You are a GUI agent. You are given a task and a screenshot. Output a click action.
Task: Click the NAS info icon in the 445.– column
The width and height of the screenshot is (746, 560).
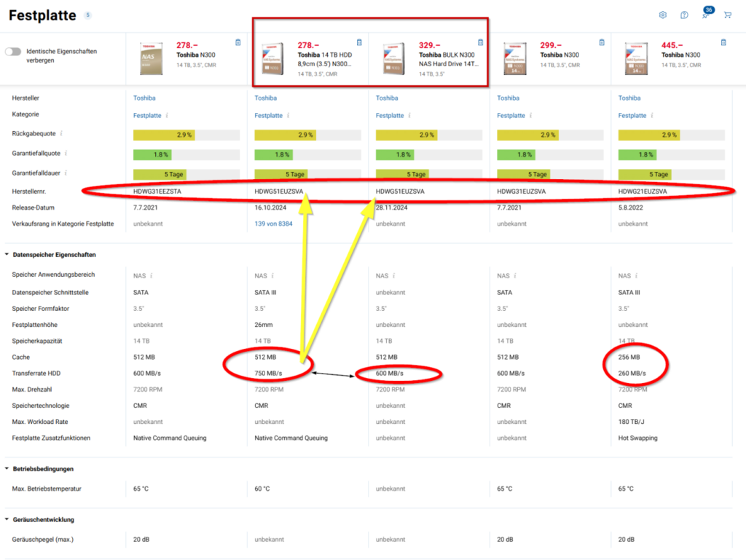[x=637, y=276]
